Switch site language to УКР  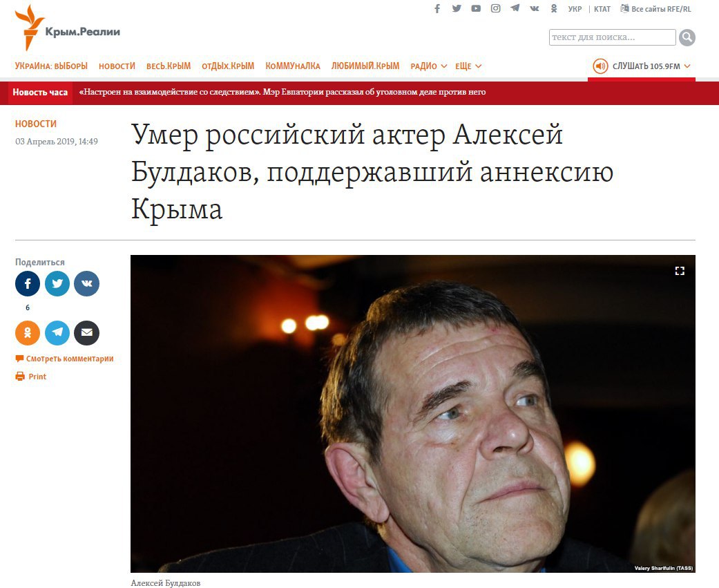click(575, 9)
